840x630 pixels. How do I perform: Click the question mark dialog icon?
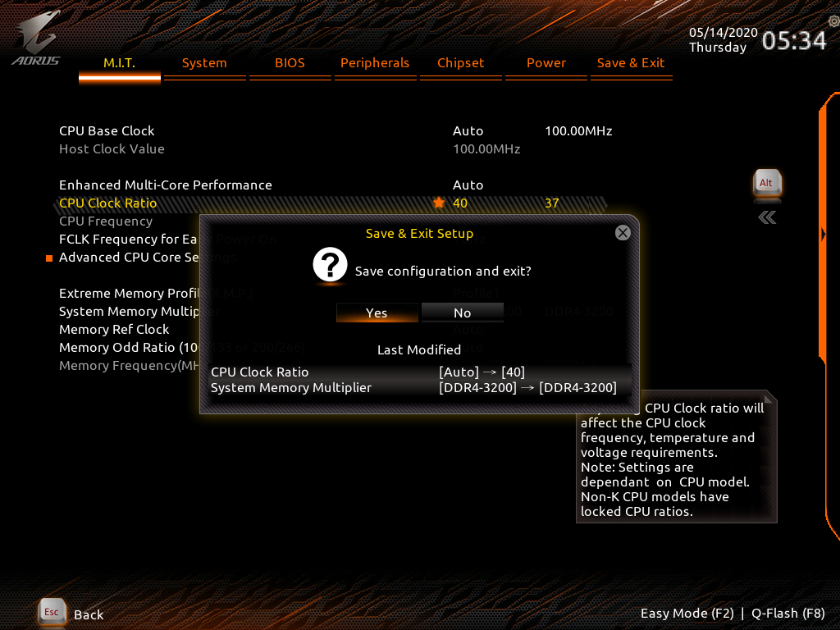click(330, 265)
